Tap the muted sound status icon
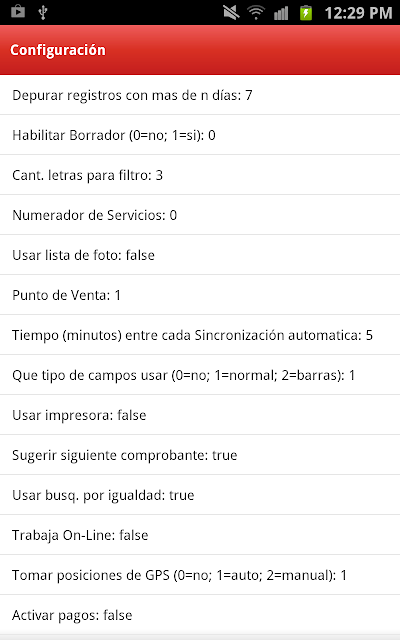Viewport: 400px width, 640px height. [x=231, y=12]
